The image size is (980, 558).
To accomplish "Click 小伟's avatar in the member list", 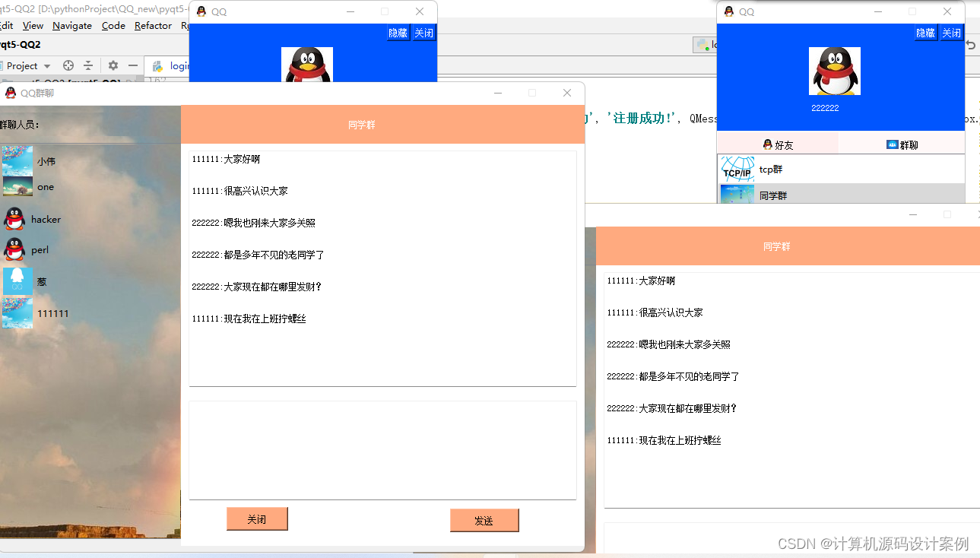I will 17,161.
